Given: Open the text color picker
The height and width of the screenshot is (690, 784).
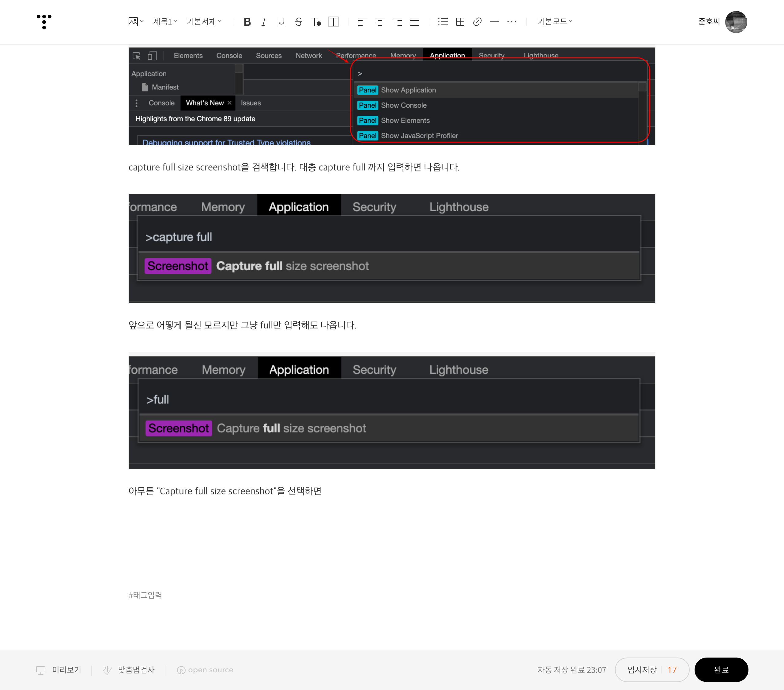Looking at the screenshot, I should point(316,22).
